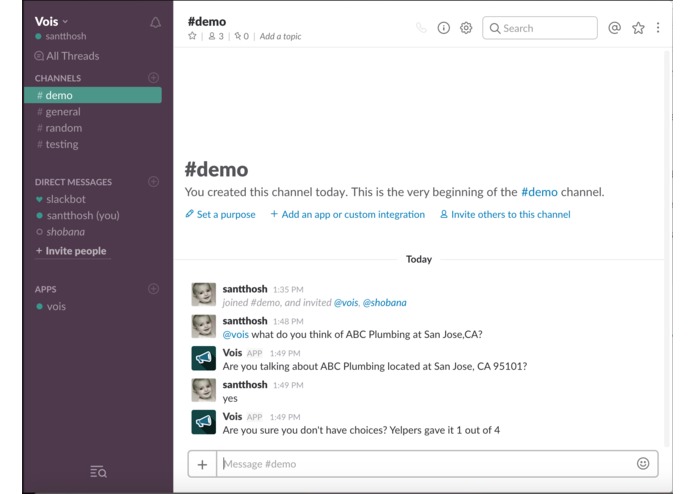Open emoji picker smiley icon
The height and width of the screenshot is (494, 695).
[x=643, y=463]
